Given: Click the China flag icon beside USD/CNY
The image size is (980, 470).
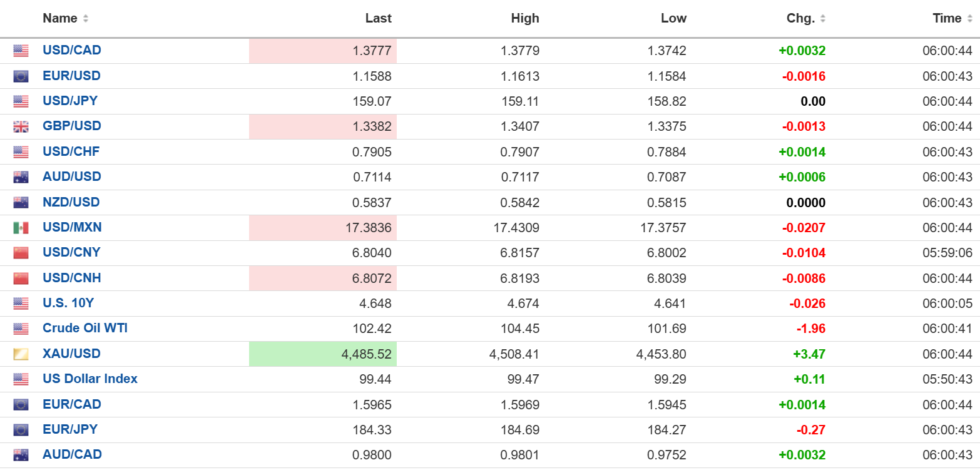Looking at the screenshot, I should (21, 253).
